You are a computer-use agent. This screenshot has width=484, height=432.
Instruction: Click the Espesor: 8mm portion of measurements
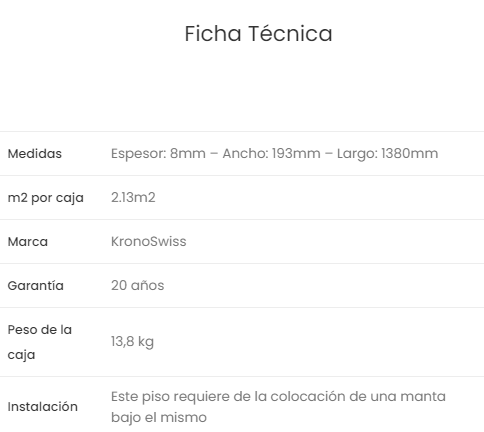[x=158, y=154]
